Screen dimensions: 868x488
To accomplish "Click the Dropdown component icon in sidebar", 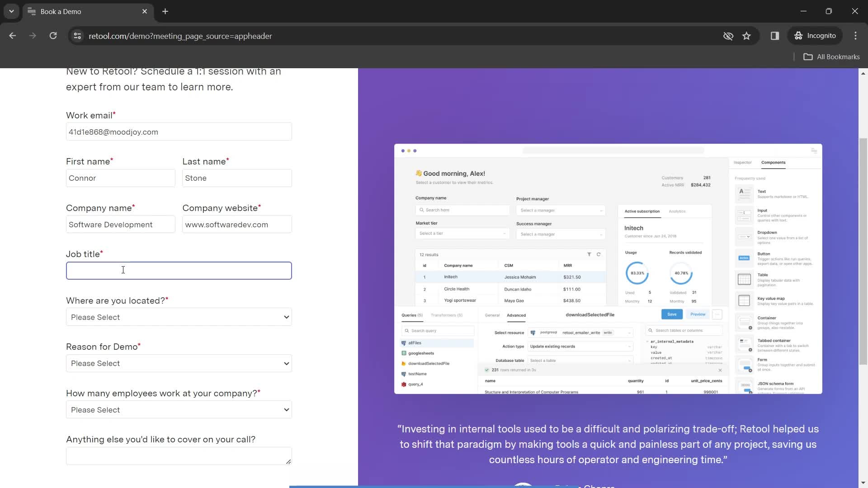I will pyautogui.click(x=744, y=237).
